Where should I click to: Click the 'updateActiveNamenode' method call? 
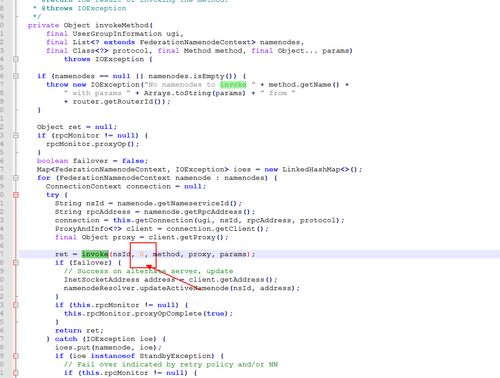(184, 288)
